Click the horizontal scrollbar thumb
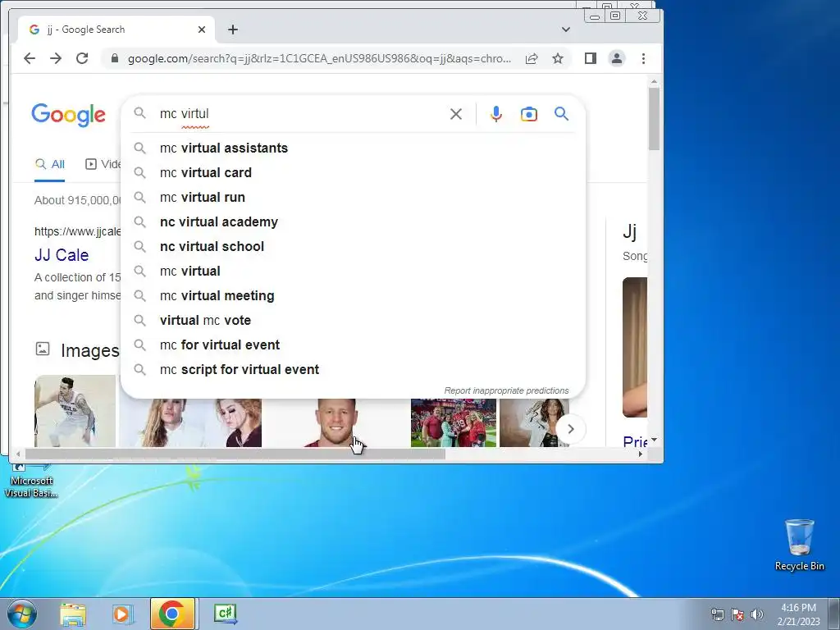 235,454
